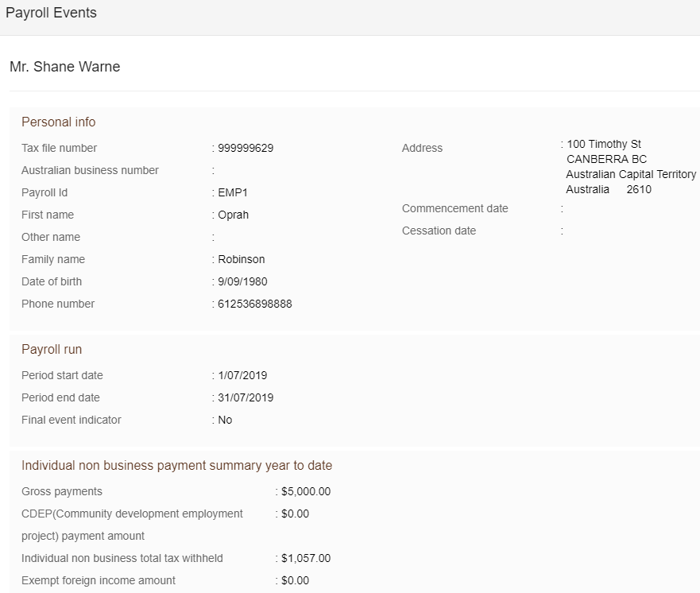Select the date of birth 9/09/1980

click(x=242, y=281)
